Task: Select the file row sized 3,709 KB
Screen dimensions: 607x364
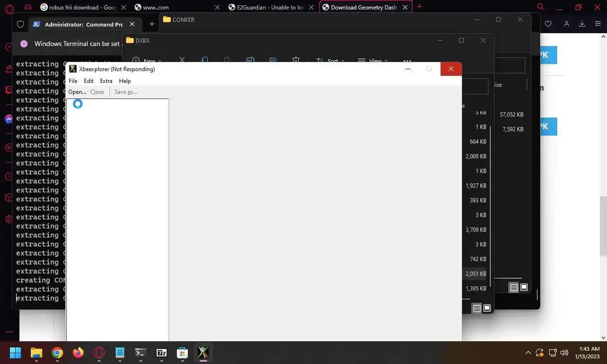Action: tap(476, 230)
